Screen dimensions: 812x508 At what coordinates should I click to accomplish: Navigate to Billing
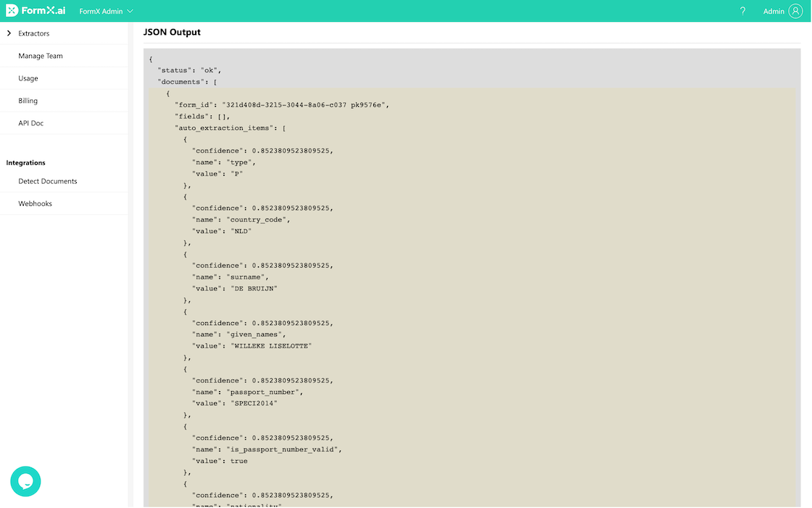[x=28, y=101]
